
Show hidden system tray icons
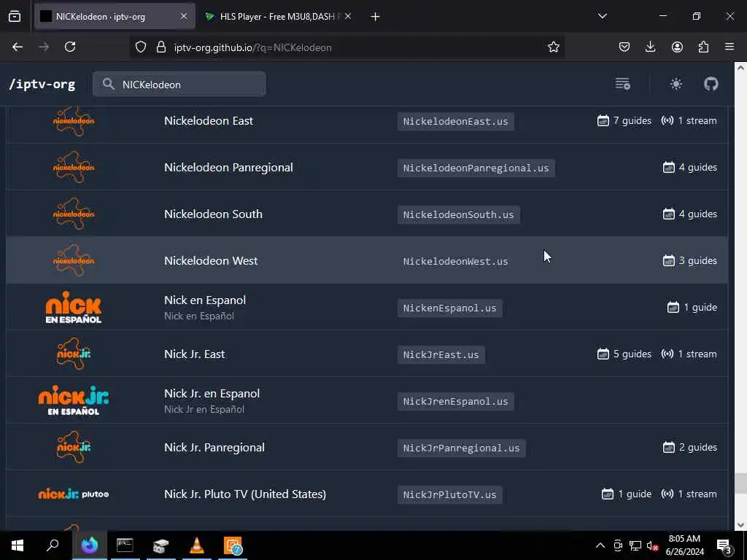point(600,545)
